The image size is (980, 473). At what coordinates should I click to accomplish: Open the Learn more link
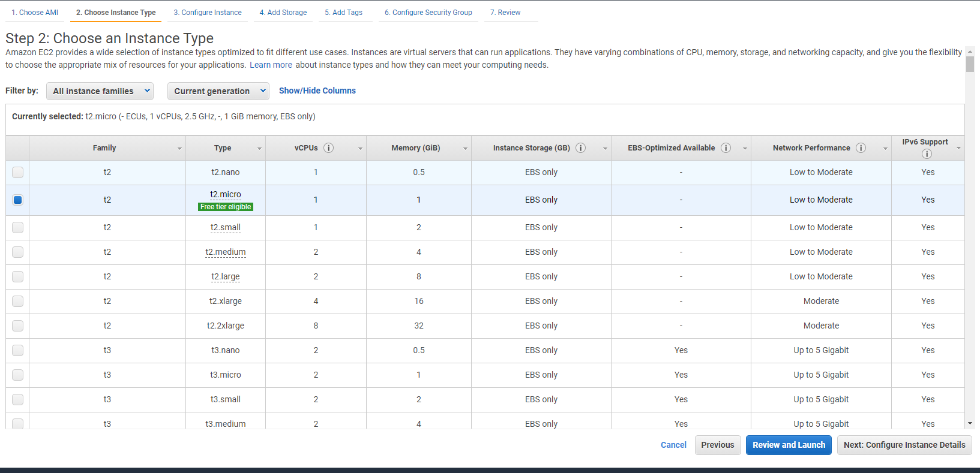(271, 65)
